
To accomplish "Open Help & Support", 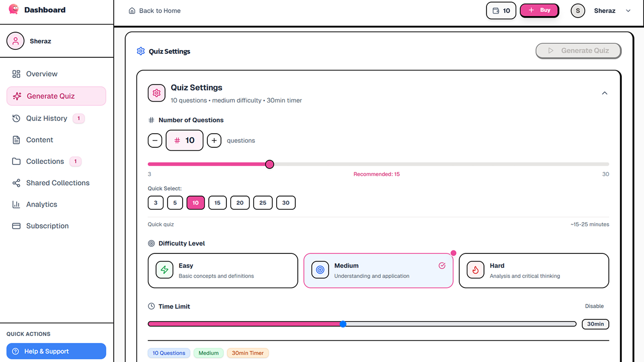I will click(x=56, y=351).
